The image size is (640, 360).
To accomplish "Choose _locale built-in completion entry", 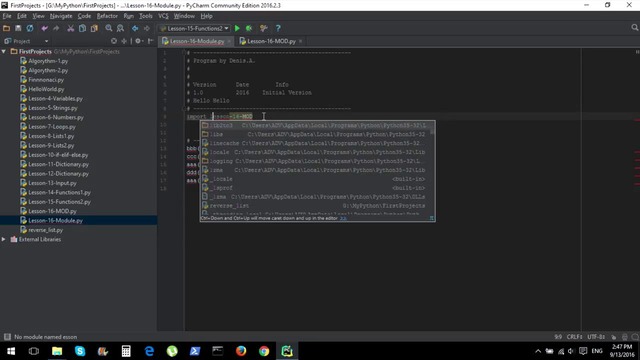I will point(315,179).
